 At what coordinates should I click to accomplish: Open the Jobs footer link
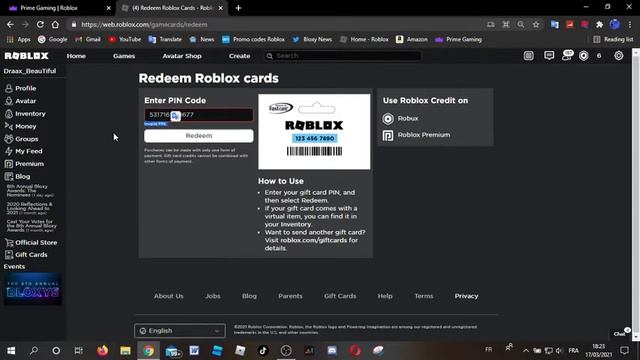click(213, 296)
